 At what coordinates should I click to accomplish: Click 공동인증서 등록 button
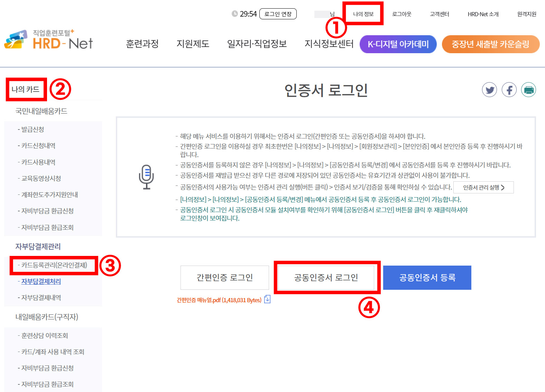427,278
